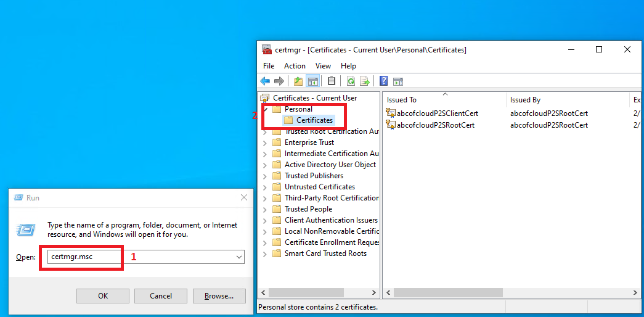Screen dimensions: 644x317
Task: Toggle Show/Hide Action Pane toolbar button
Action: point(398,81)
